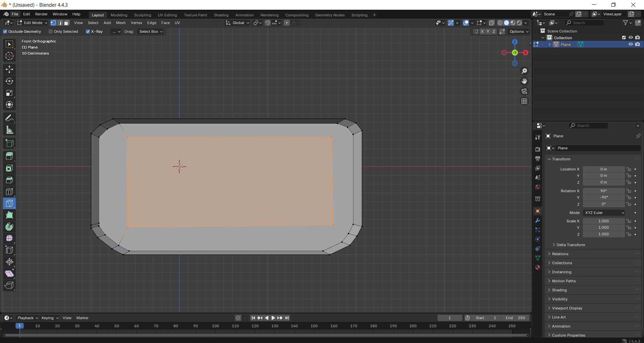Image resolution: width=644 pixels, height=343 pixels.
Task: Jump to the timeline's first frame
Action: tap(253, 318)
